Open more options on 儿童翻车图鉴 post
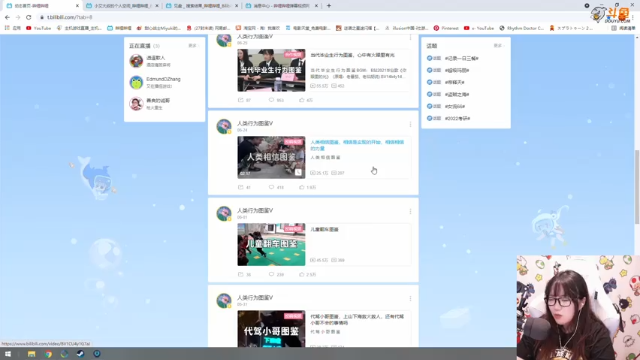Image resolution: width=640 pixels, height=360 pixels. coord(410,211)
